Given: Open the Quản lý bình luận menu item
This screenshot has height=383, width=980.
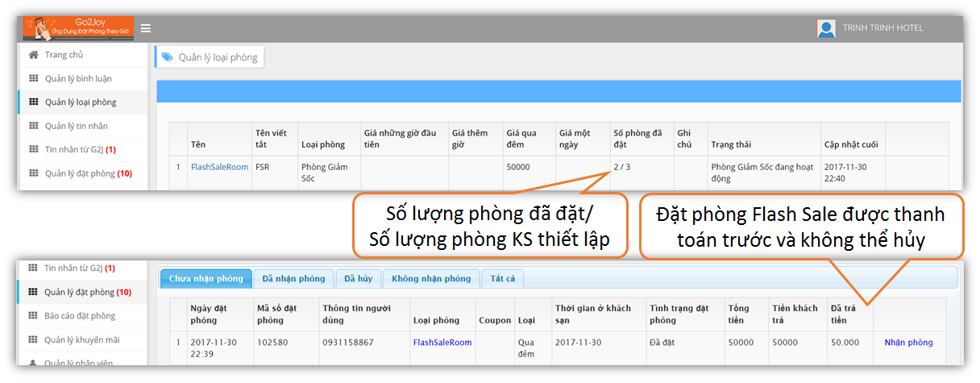Looking at the screenshot, I should [78, 78].
